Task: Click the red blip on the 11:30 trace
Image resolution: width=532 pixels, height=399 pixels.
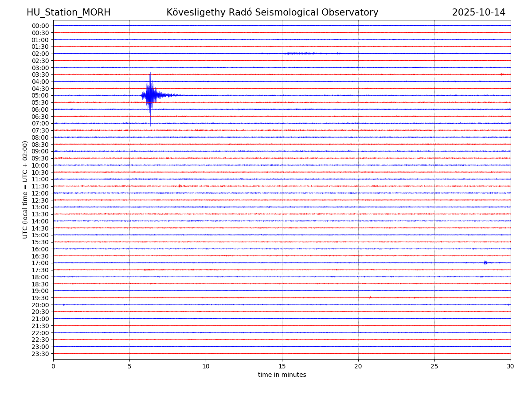Action: (180, 186)
